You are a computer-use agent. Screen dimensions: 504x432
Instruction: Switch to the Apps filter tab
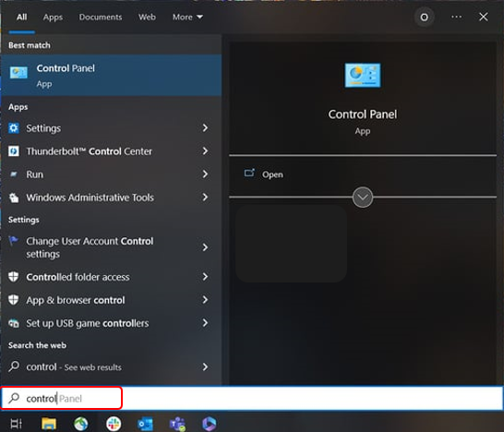[x=53, y=17]
